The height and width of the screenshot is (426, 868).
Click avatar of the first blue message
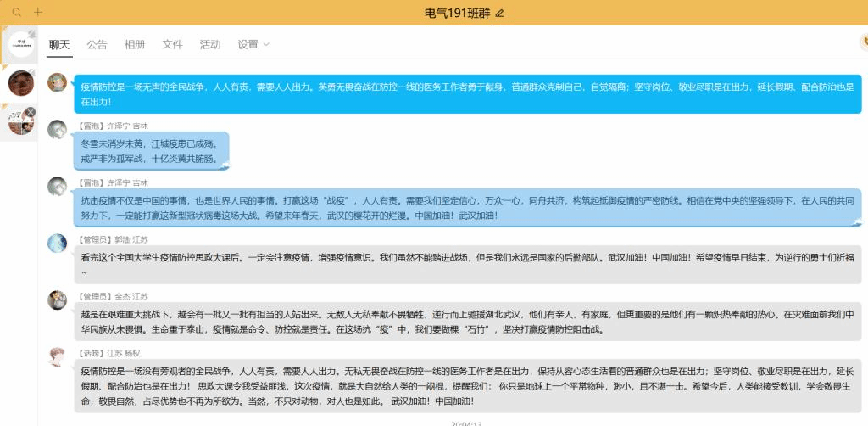[57, 82]
